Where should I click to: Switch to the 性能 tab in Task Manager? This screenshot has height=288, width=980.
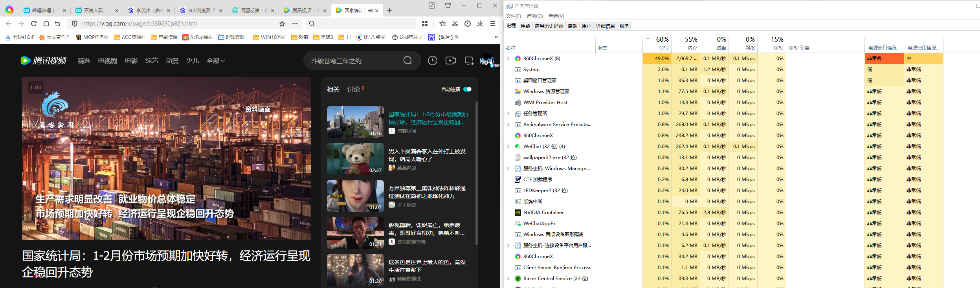(525, 26)
